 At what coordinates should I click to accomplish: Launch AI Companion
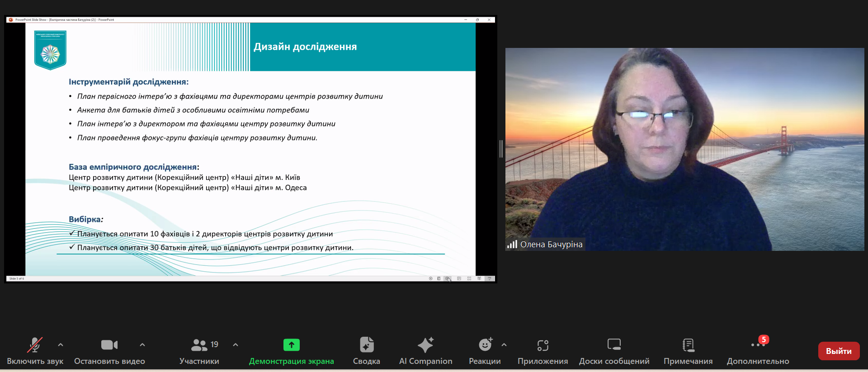425,350
